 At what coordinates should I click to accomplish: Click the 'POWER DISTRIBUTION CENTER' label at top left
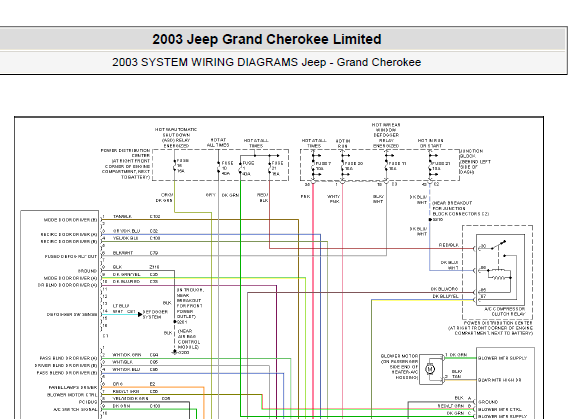[126, 153]
